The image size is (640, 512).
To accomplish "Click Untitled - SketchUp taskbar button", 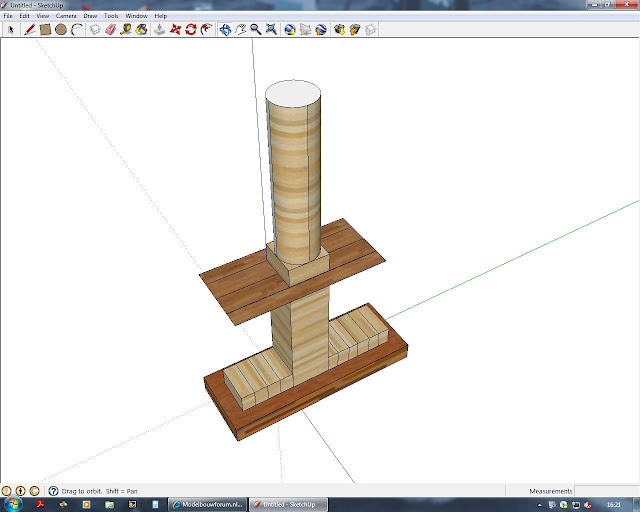I will click(x=288, y=505).
